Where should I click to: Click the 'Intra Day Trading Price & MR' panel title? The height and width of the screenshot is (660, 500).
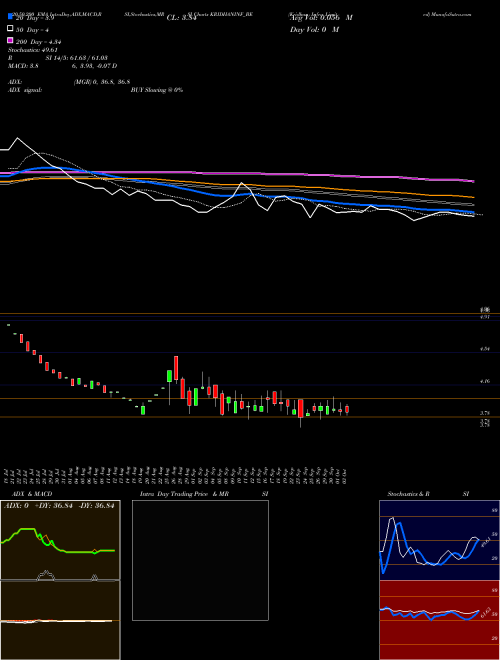184,494
